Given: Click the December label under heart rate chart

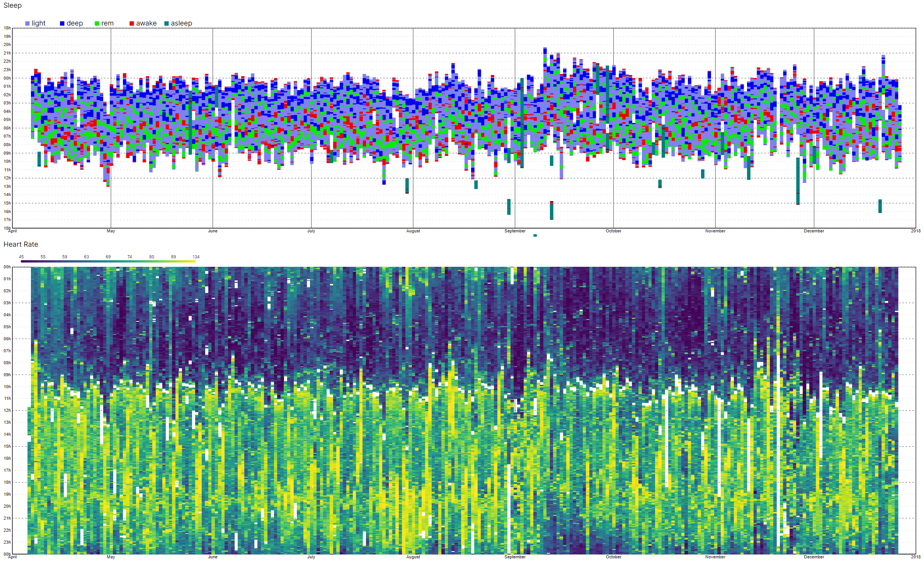Looking at the screenshot, I should click(814, 557).
